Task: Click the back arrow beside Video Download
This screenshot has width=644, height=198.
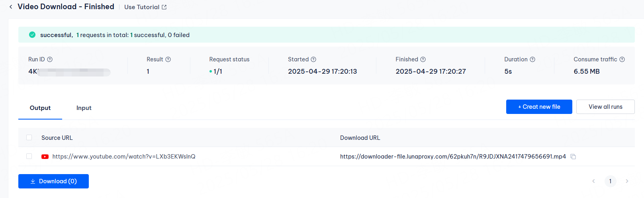Action: pos(11,7)
